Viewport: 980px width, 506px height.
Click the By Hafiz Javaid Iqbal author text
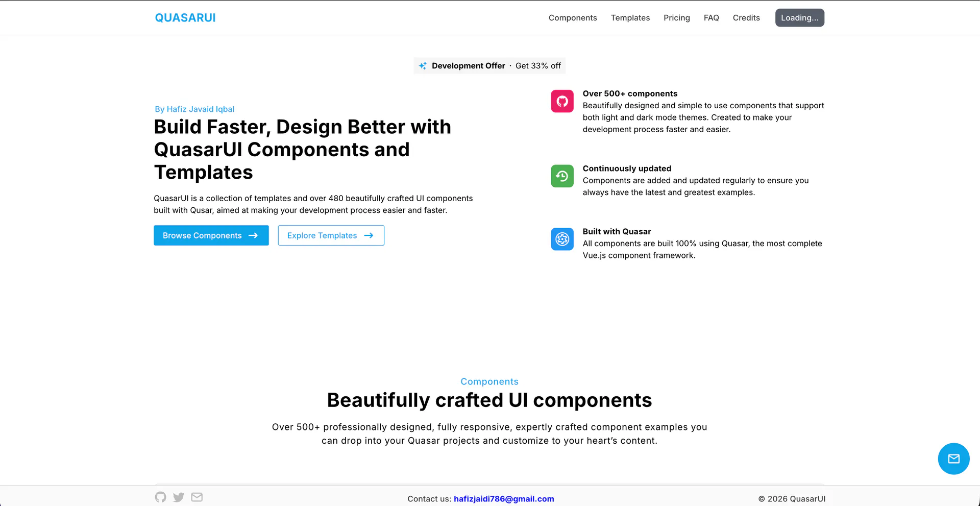[194, 109]
